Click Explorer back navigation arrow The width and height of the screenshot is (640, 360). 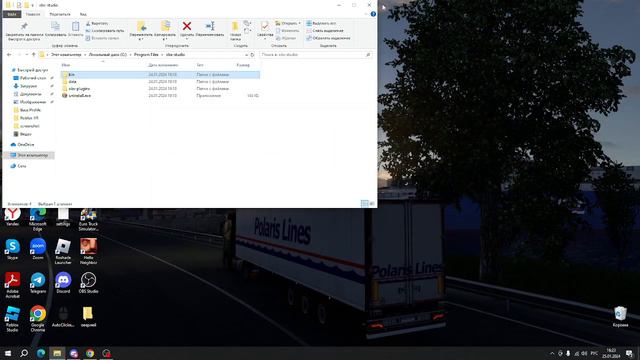point(9,54)
